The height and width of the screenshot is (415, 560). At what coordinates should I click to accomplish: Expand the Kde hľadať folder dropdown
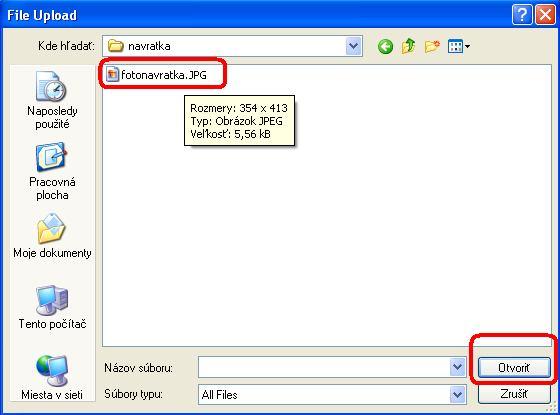click(354, 46)
